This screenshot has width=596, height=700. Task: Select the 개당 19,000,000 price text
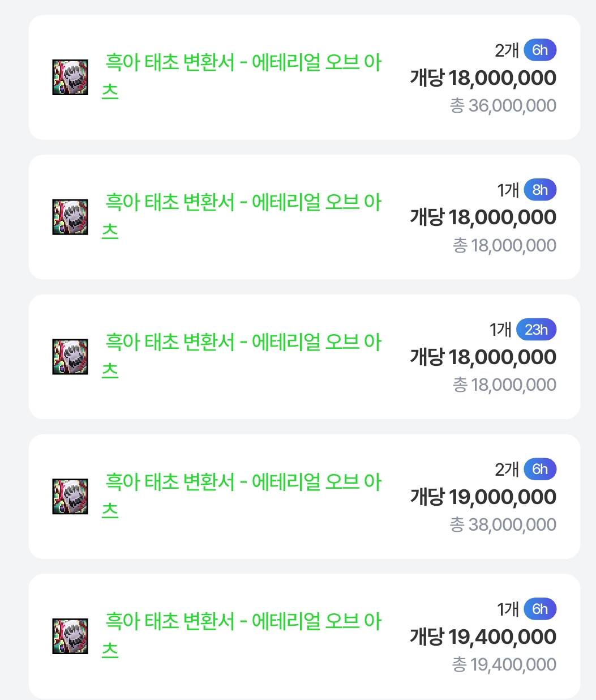[x=483, y=497]
